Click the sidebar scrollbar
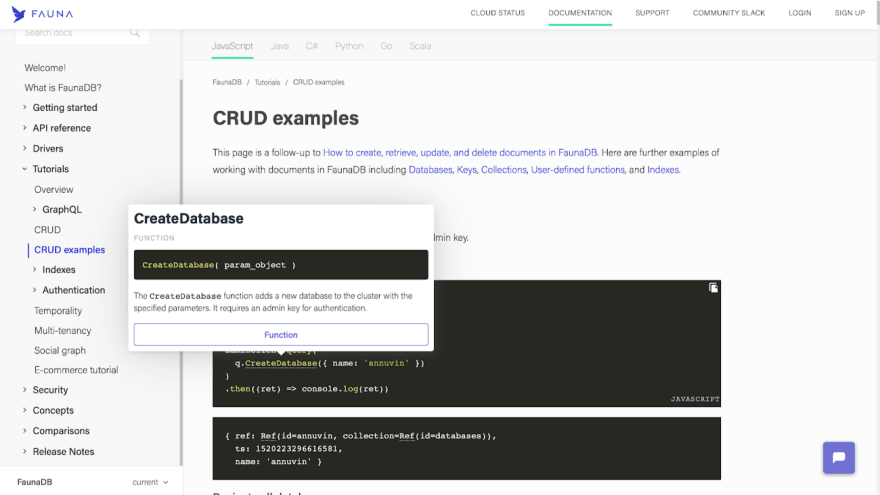The image size is (880, 495). tap(181, 272)
